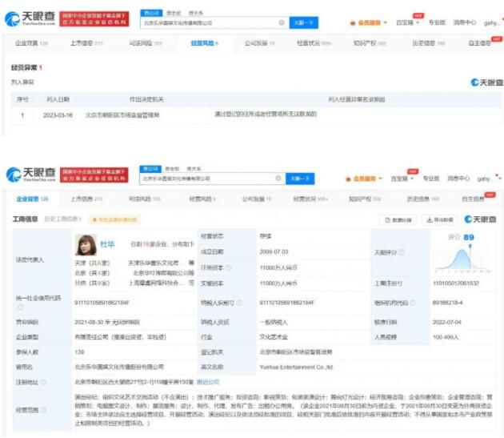Image resolution: width=504 pixels, height=438 pixels.
Task: Select the 查关系 search tab in lower page
Action: tap(194, 169)
